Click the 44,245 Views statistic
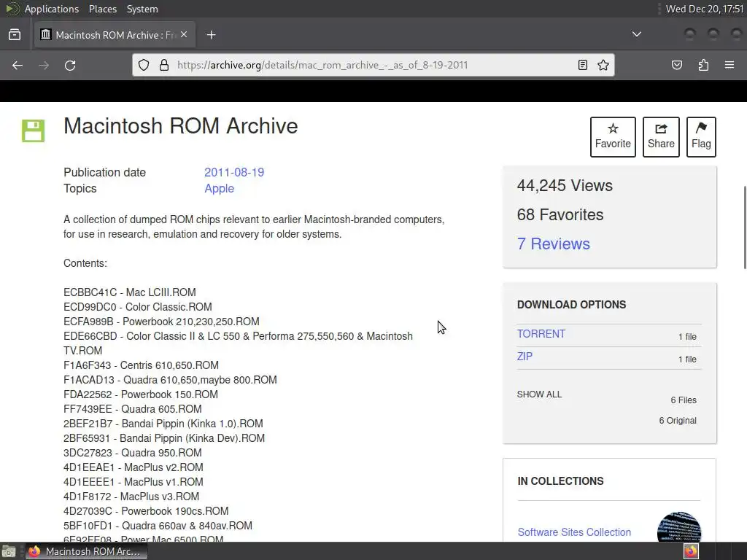This screenshot has height=560, width=747. (565, 185)
